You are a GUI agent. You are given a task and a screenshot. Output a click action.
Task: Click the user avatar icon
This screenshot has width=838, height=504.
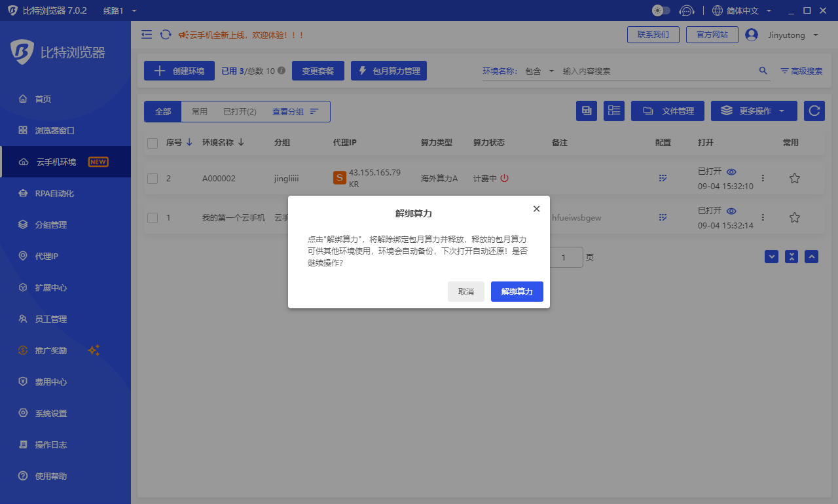click(752, 35)
